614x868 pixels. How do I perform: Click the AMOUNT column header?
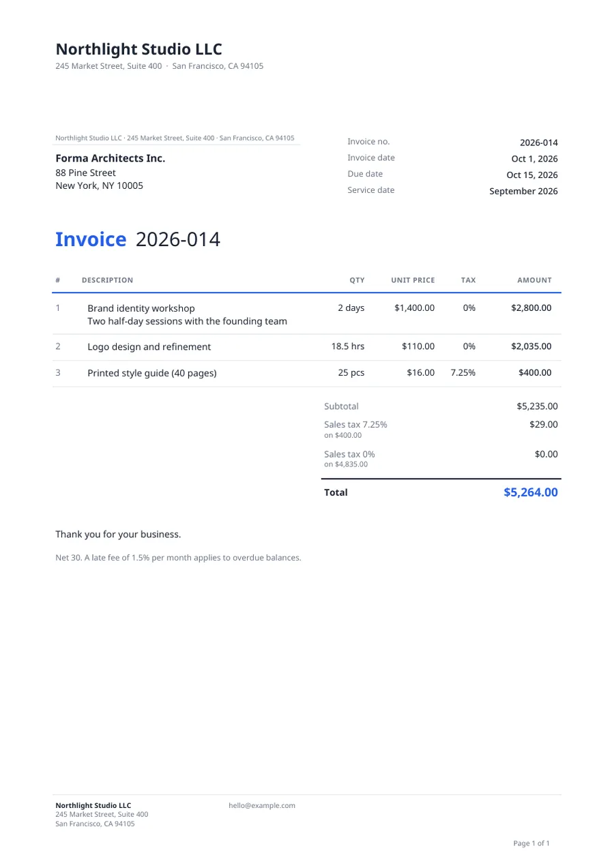534,280
